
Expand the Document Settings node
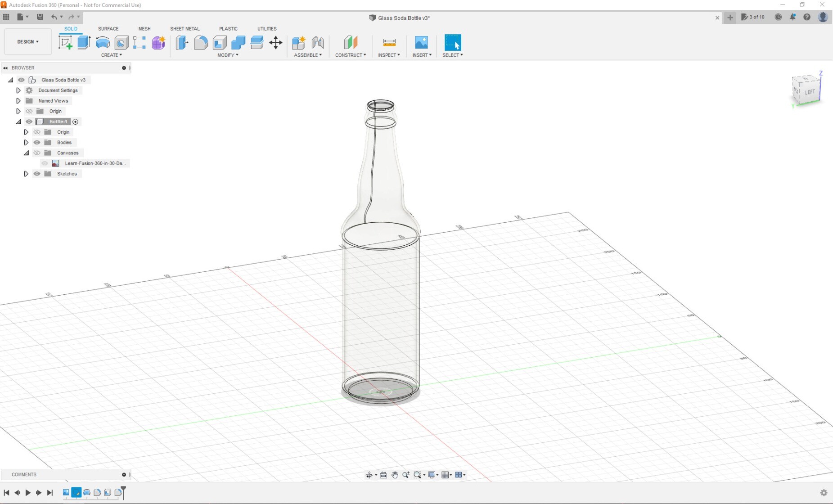[18, 90]
